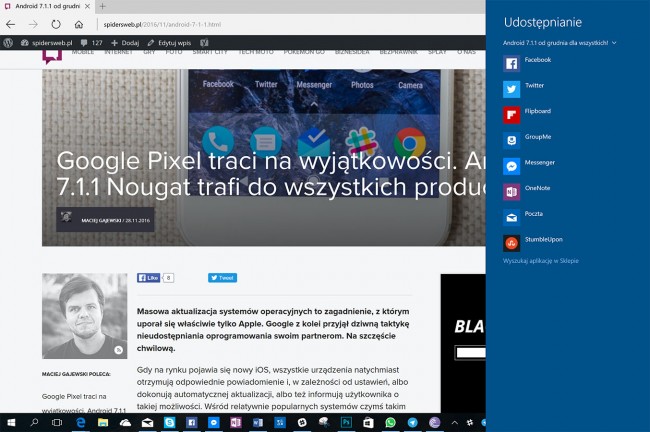Show hidden system tray icons
Viewport: 650px width, 432px height.
pyautogui.click(x=454, y=422)
